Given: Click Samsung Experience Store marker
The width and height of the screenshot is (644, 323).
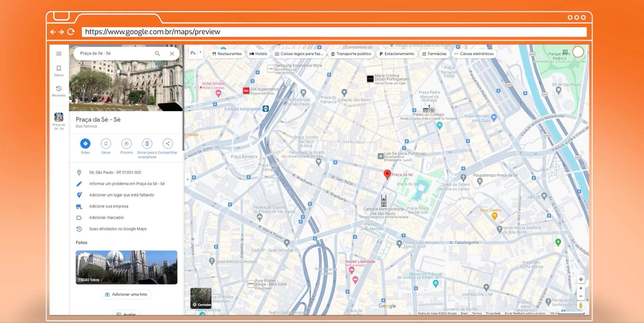Looking at the screenshot, I should pyautogui.click(x=271, y=69).
